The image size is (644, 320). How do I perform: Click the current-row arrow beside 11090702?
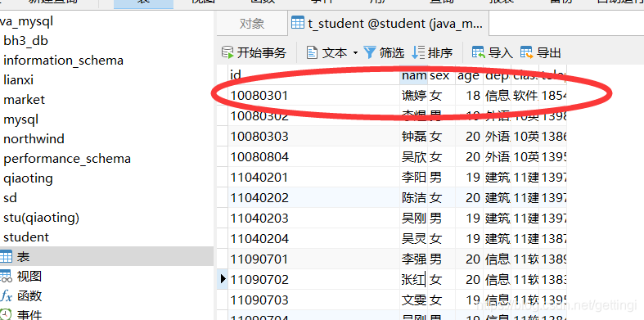[x=223, y=279]
